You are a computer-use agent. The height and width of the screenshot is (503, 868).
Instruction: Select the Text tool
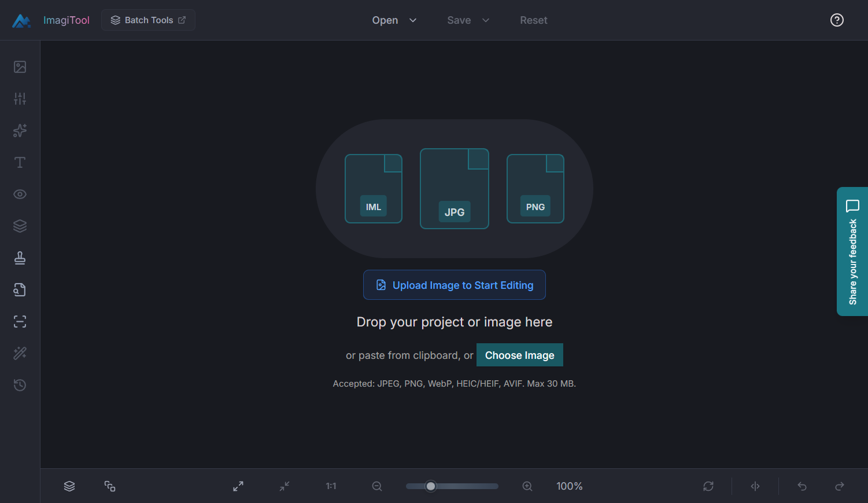coord(20,163)
